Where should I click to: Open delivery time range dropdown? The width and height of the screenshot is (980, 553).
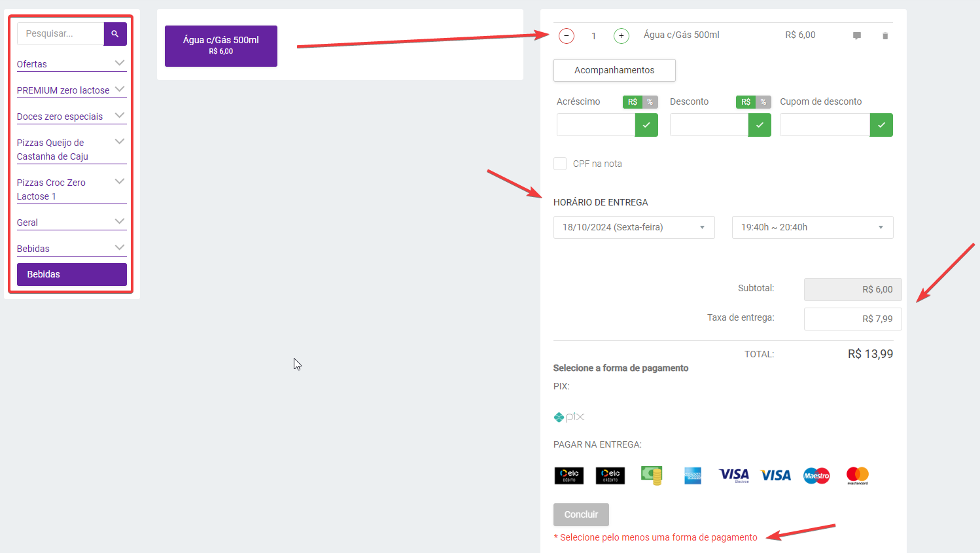[x=812, y=227]
